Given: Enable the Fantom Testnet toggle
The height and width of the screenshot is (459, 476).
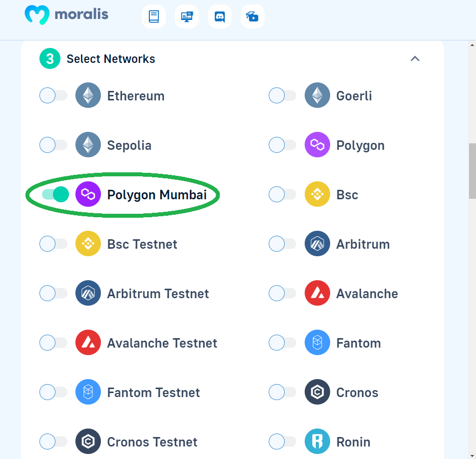Looking at the screenshot, I should [x=53, y=392].
